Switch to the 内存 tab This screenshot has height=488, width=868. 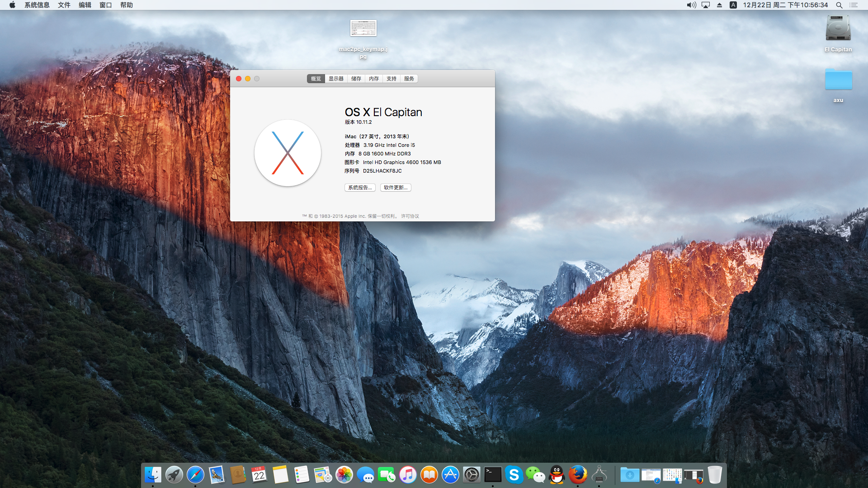click(x=374, y=79)
